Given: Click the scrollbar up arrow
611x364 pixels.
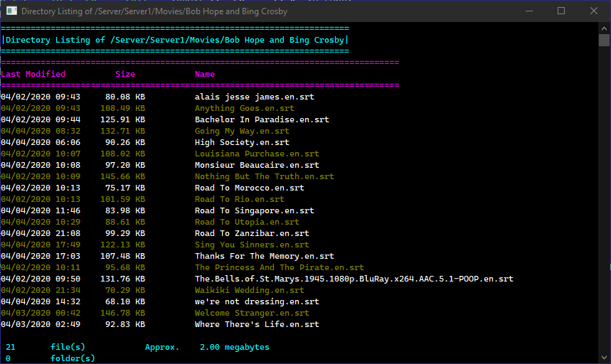Looking at the screenshot, I should 604,28.
